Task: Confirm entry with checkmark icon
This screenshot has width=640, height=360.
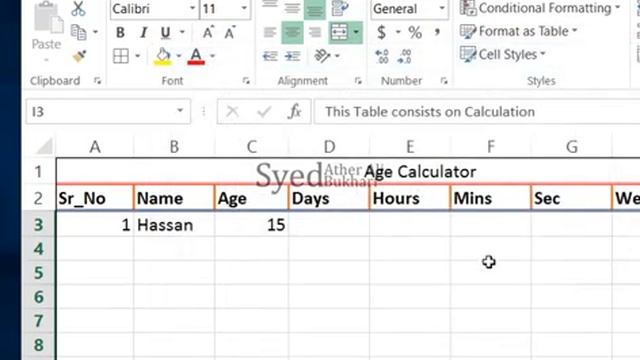Action: point(264,111)
